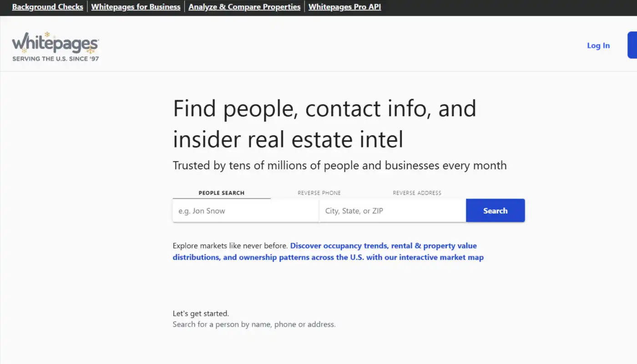Click the 'SERVING THE U.S. SINCE '97' tagline
This screenshot has width=637, height=364.
point(55,58)
